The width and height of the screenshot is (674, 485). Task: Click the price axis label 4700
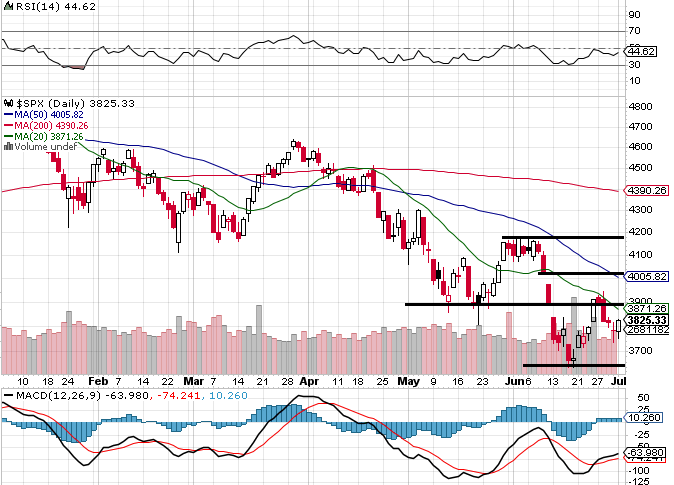(640, 126)
